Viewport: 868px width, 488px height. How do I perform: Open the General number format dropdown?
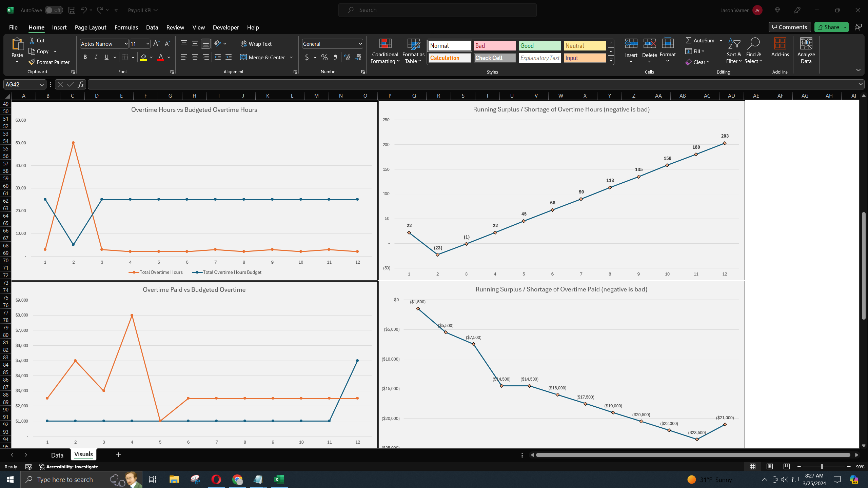coord(360,44)
